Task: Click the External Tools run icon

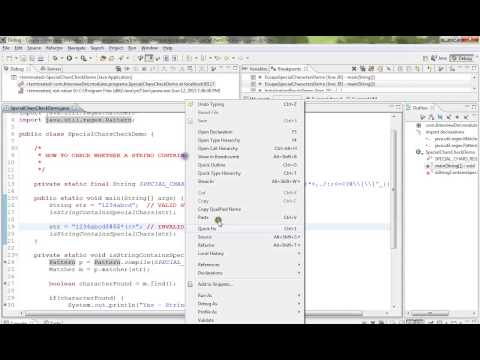Action: [x=83, y=58]
